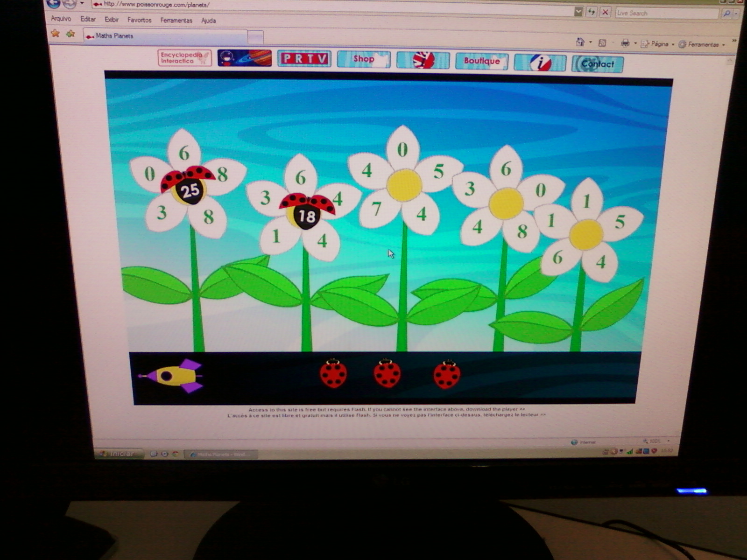Open the Exibir menu
Viewport: 747px width, 560px height.
[112, 20]
